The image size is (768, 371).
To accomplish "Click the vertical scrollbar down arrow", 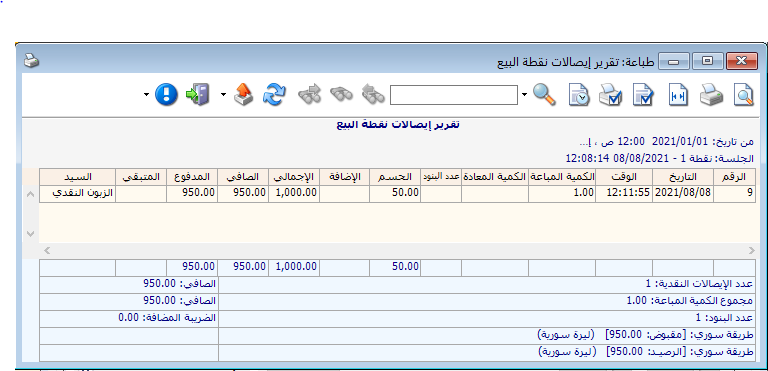I will click(x=30, y=234).
